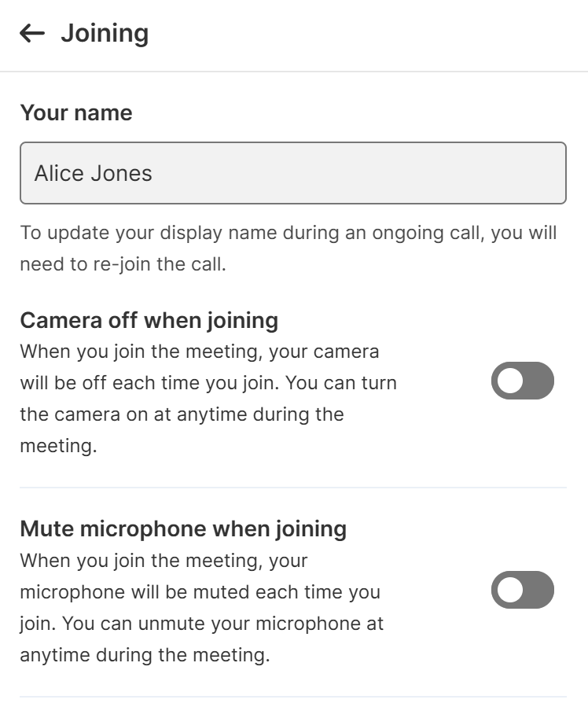Enable Mute microphone when joining switch
Screen dimensions: 588x718
tap(522, 590)
